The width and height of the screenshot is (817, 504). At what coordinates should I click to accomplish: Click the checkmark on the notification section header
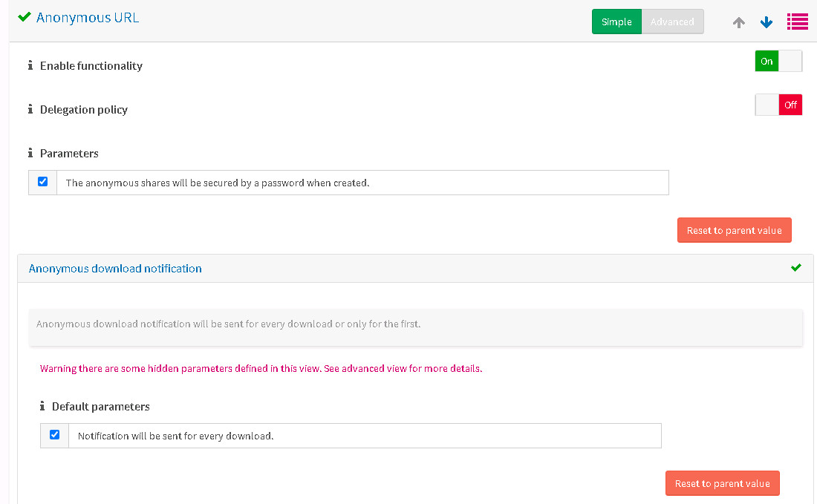tap(796, 268)
